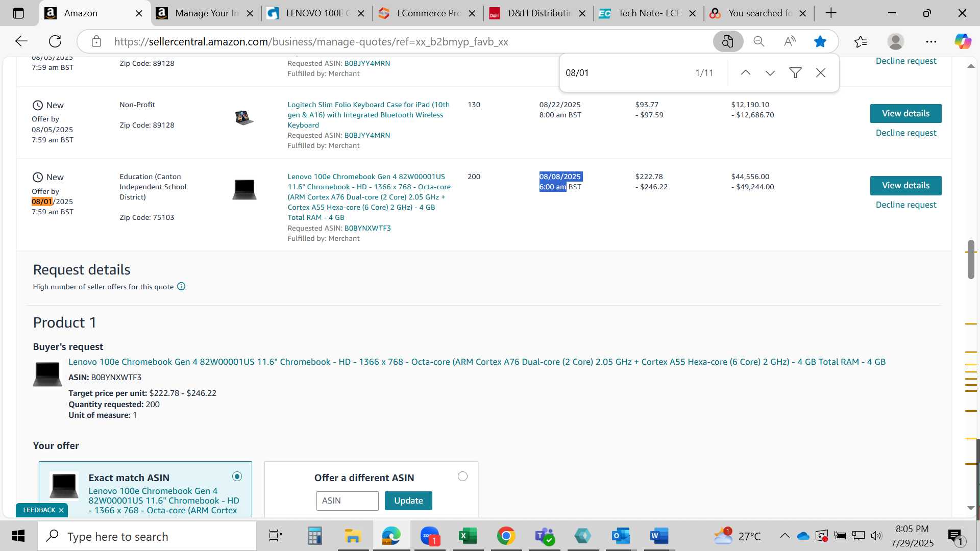Image resolution: width=980 pixels, height=551 pixels.
Task: Click the find-on-page search icon in address bar
Action: [x=728, y=41]
